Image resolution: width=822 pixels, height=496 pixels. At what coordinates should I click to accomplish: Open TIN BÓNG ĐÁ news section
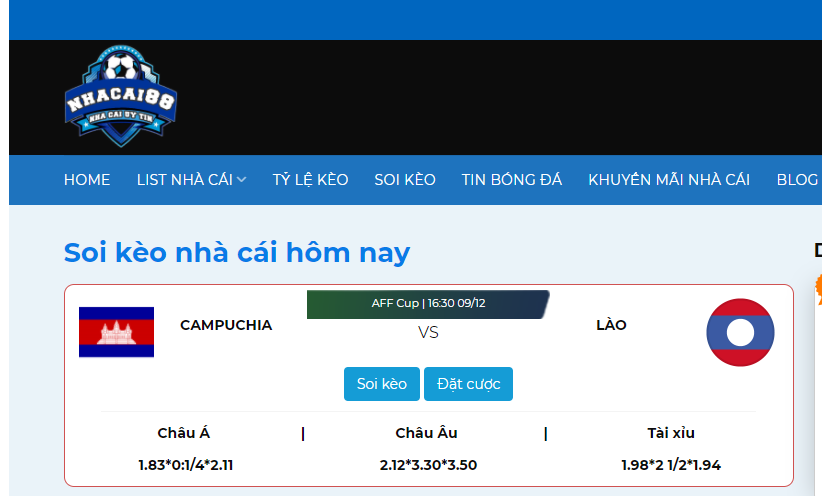pyautogui.click(x=512, y=180)
